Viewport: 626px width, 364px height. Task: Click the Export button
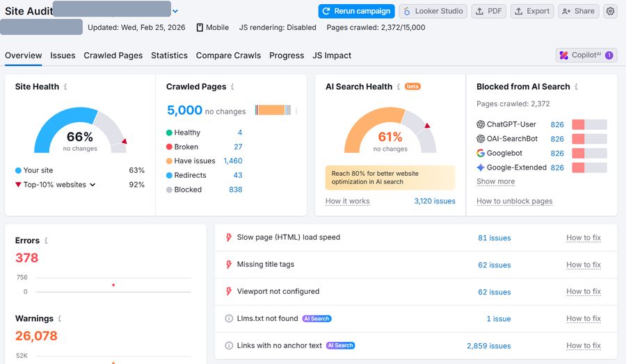pos(532,11)
